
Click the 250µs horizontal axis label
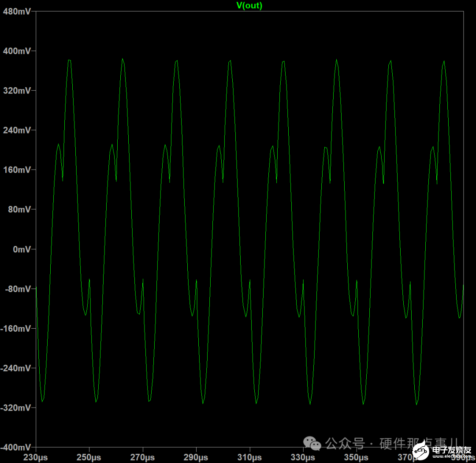(x=89, y=457)
